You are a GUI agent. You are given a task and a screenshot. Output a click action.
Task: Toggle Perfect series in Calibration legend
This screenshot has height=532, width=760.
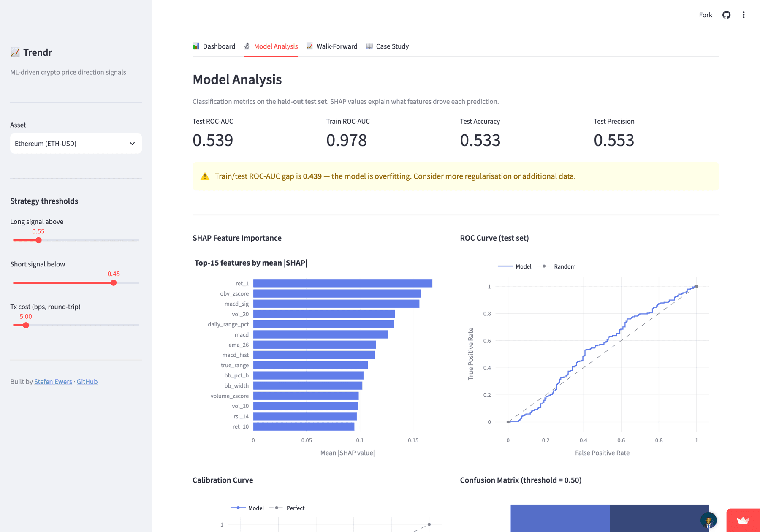pyautogui.click(x=287, y=508)
